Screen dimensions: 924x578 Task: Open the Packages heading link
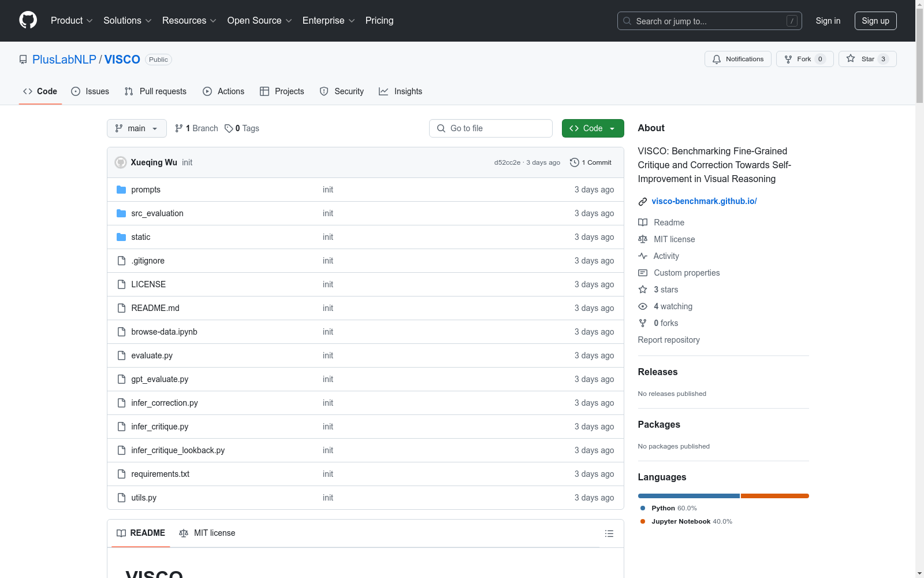[x=659, y=424]
